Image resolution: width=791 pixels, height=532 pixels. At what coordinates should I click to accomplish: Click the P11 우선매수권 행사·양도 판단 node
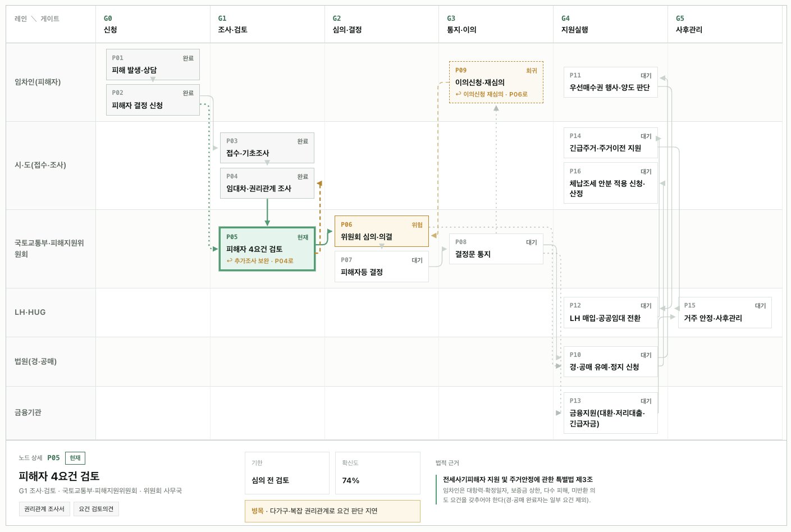[611, 82]
